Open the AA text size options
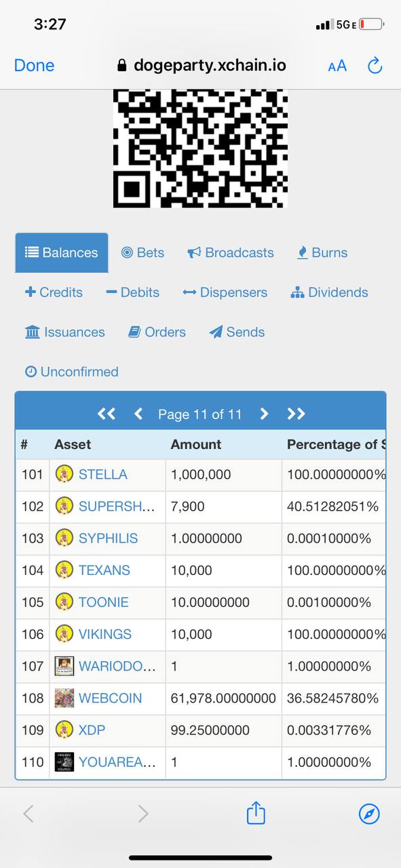401x868 pixels. point(337,66)
